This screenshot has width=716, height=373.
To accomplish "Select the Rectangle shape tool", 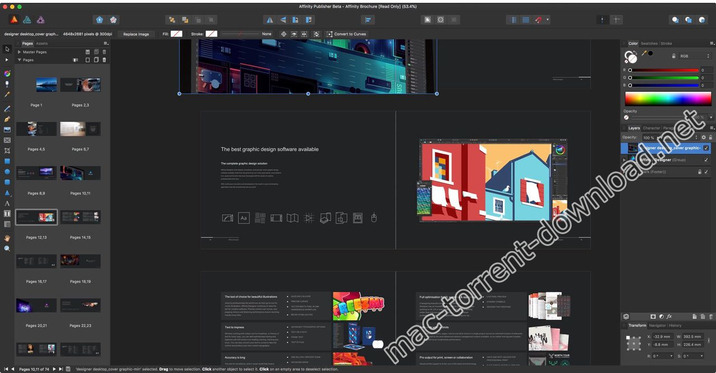I will click(7, 161).
